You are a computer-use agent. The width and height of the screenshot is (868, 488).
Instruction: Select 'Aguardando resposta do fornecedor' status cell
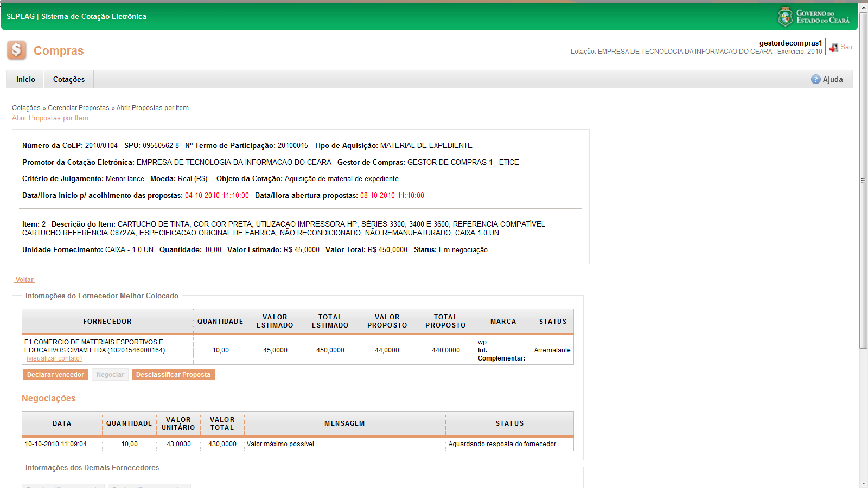(509, 444)
